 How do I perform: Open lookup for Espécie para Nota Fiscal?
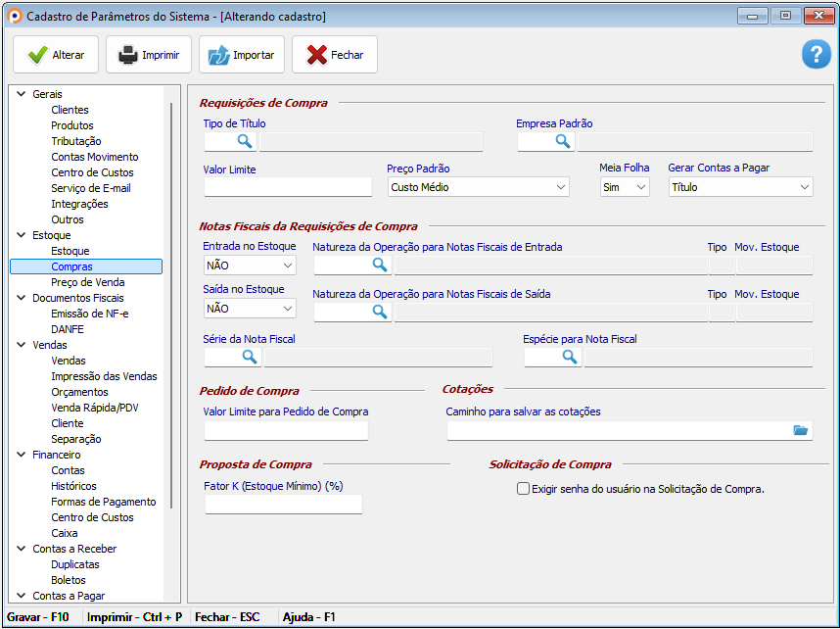[569, 357]
